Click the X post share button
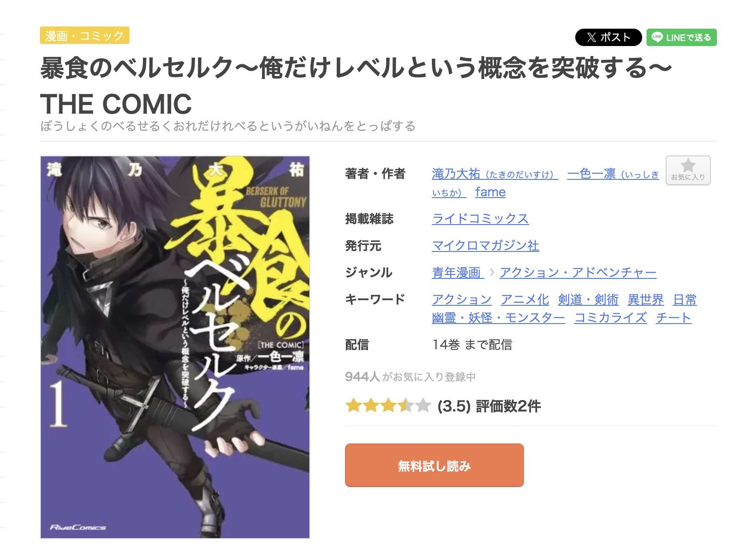 click(x=608, y=37)
